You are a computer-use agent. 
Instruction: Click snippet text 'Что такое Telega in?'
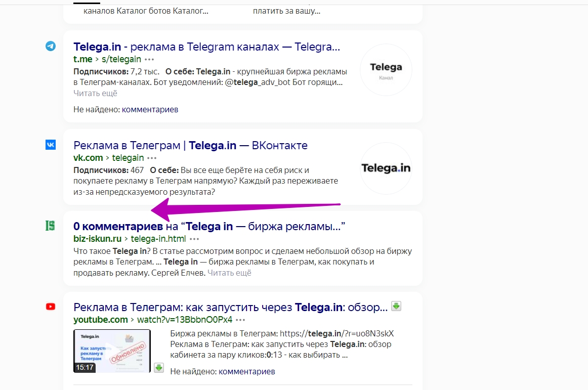click(x=112, y=251)
